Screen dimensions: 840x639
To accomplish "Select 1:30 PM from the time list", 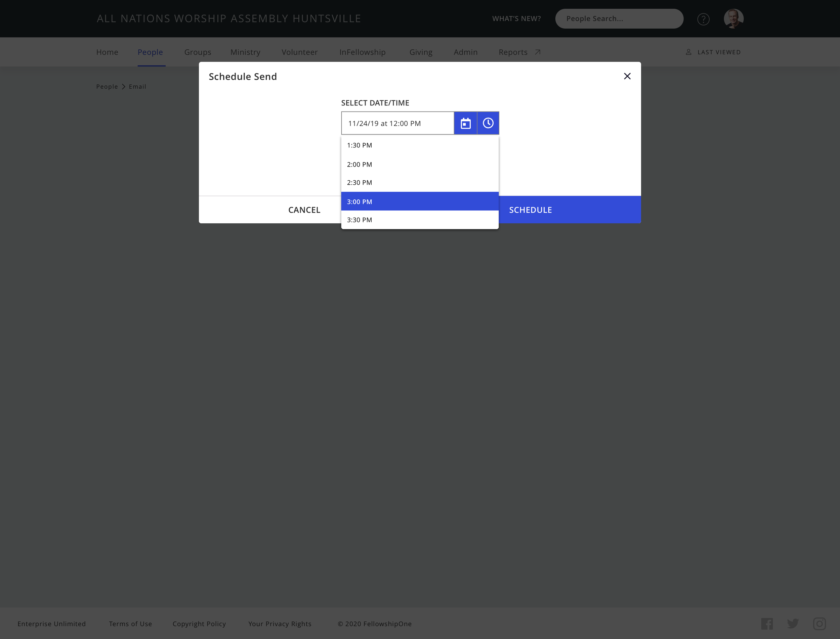I will tap(359, 145).
